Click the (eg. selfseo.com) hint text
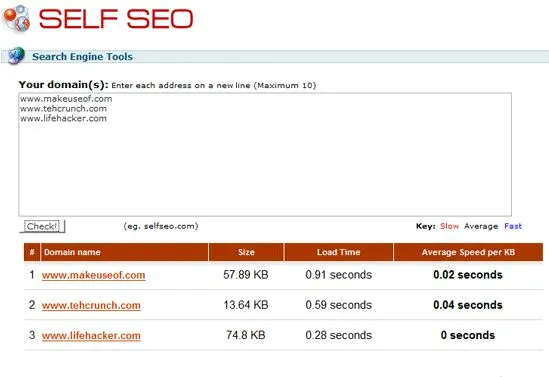Viewport: 549px width, 377px height. click(161, 226)
